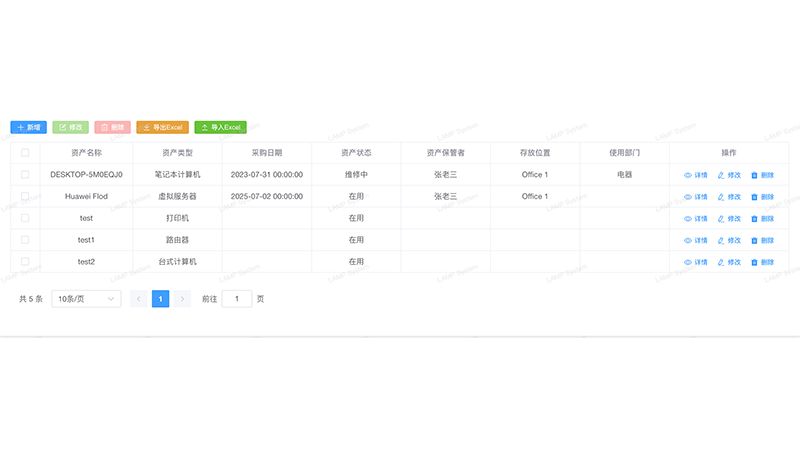Image resolution: width=800 pixels, height=450 pixels.
Task: Click the green 修改 toolbar button
Action: 70,127
